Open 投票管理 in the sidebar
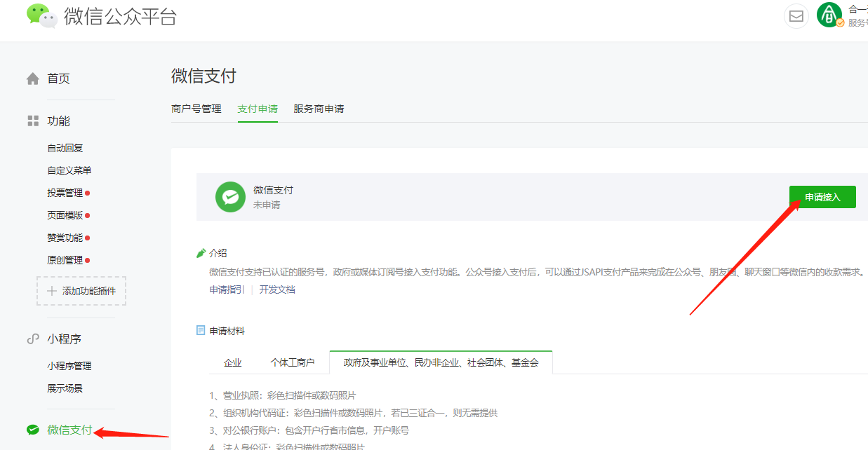Screen dimensions: 868x450 click(x=65, y=193)
